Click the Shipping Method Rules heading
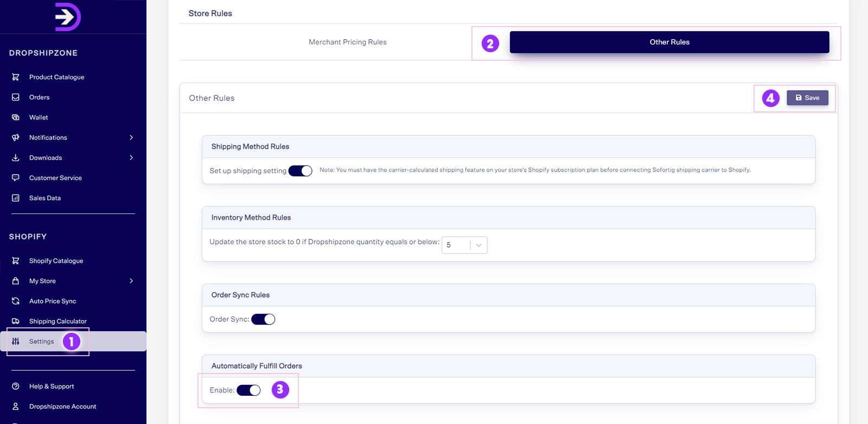The width and height of the screenshot is (868, 424). pyautogui.click(x=250, y=147)
